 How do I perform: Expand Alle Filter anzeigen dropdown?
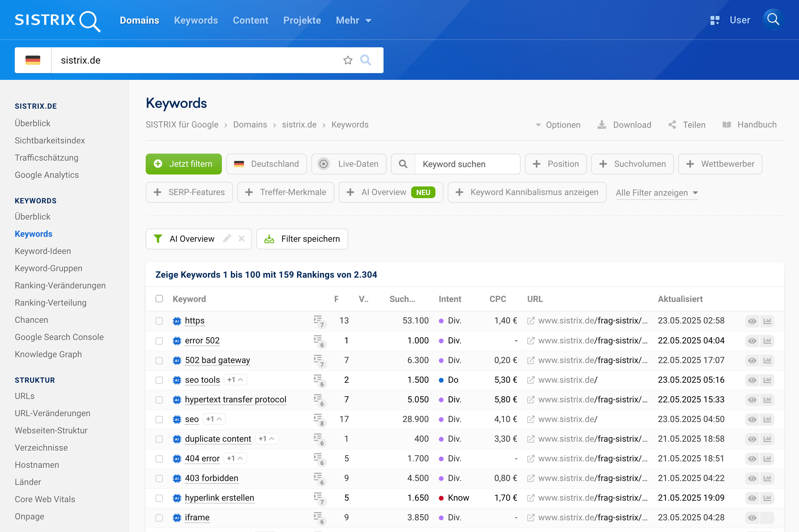656,192
